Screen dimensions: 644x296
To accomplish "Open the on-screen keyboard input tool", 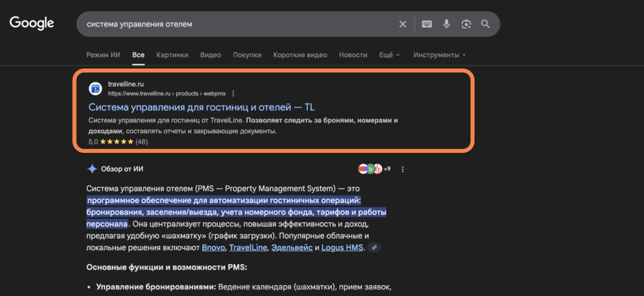I will point(427,24).
